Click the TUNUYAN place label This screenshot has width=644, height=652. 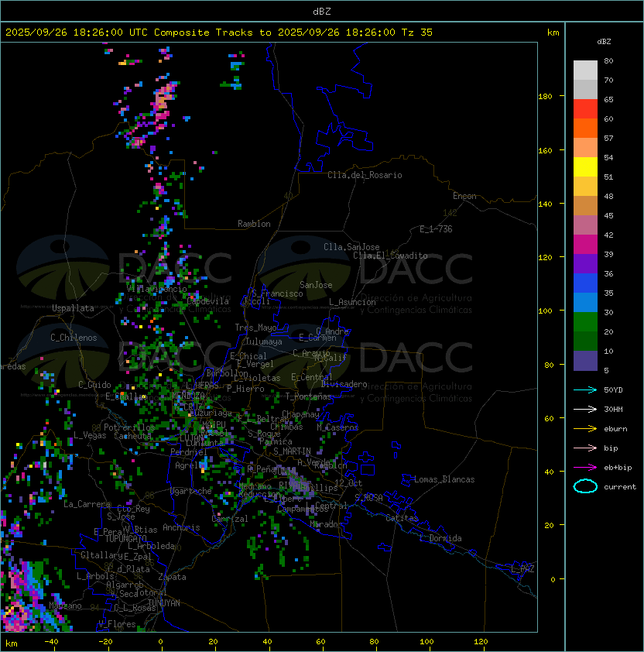tap(164, 603)
